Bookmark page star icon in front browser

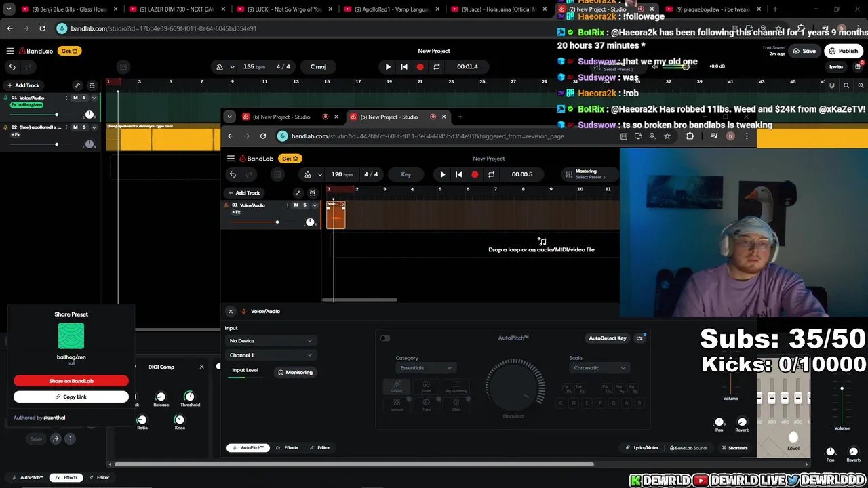(x=667, y=136)
